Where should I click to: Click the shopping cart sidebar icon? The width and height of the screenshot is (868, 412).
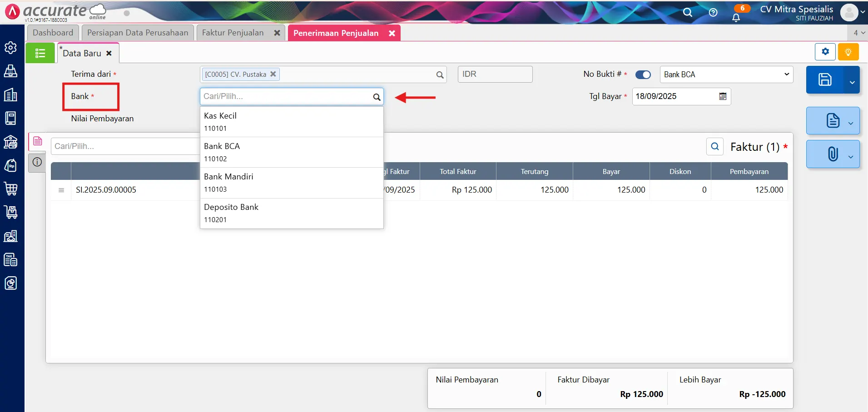click(x=10, y=189)
